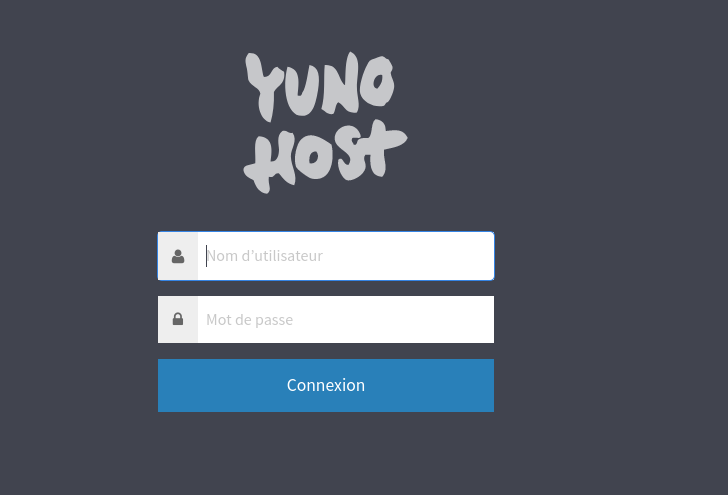Click the "Connexion" label text
The height and width of the screenshot is (495, 728).
point(326,385)
